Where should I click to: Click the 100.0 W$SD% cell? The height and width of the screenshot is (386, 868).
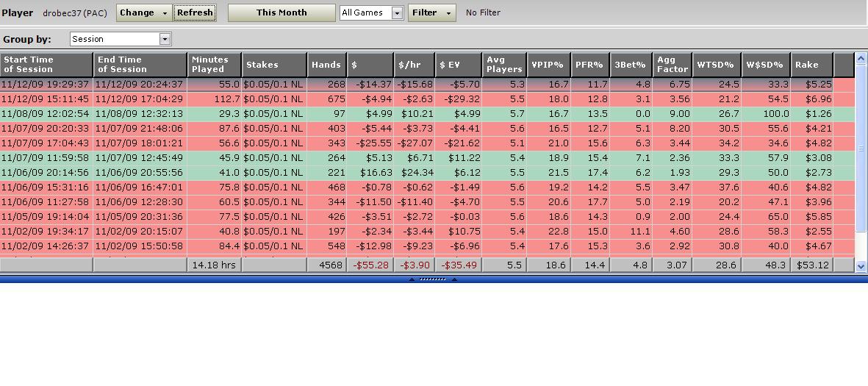(766, 113)
